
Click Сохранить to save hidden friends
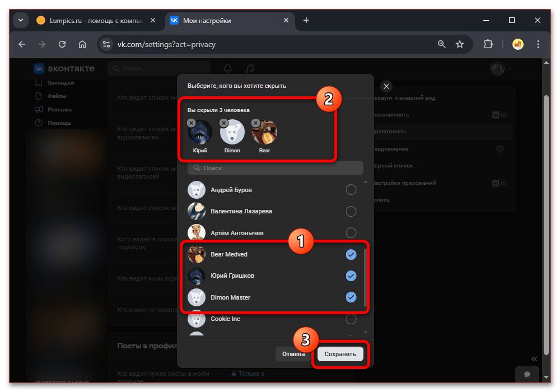340,354
